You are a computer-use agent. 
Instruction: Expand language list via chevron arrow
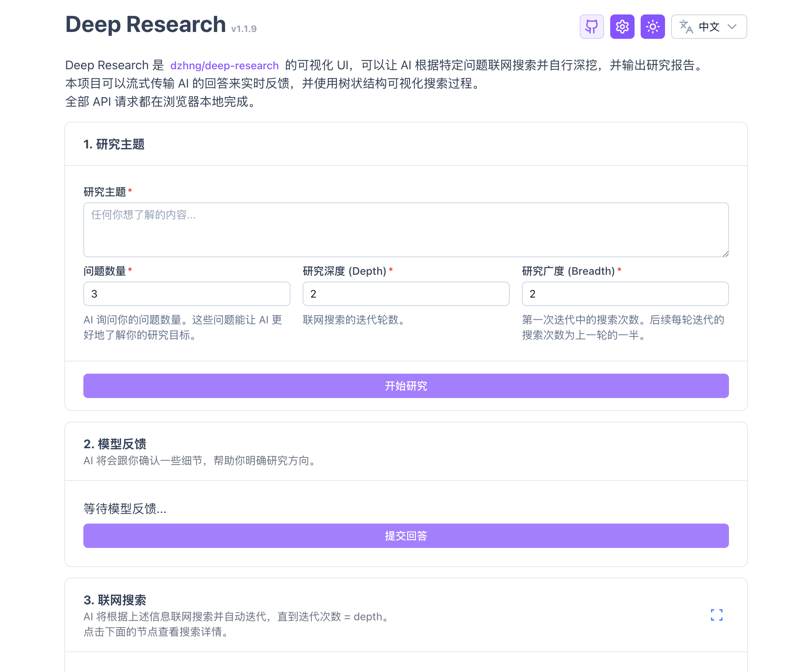click(x=732, y=27)
